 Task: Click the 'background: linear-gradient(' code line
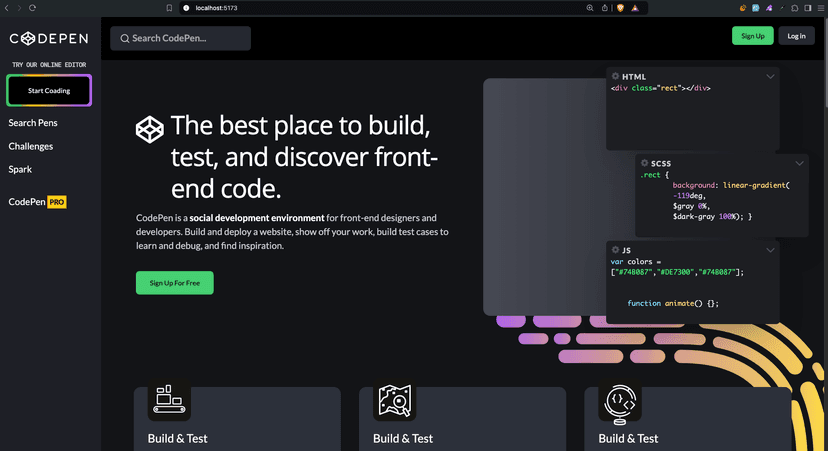(x=731, y=185)
